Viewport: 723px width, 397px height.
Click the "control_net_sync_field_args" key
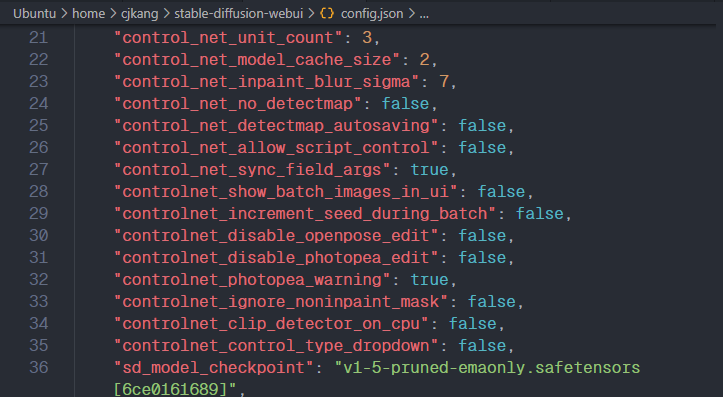click(x=252, y=170)
